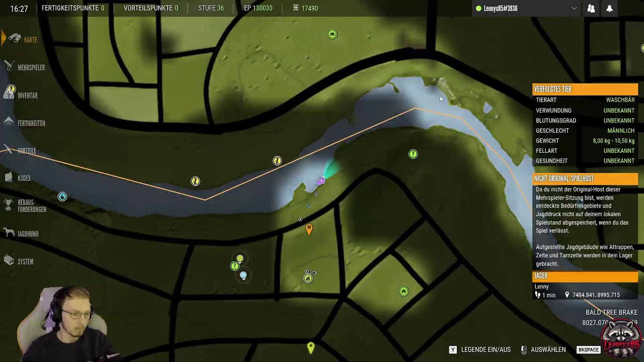Click the footprints icon next to 1 min
The width and height of the screenshot is (644, 362).
[538, 295]
